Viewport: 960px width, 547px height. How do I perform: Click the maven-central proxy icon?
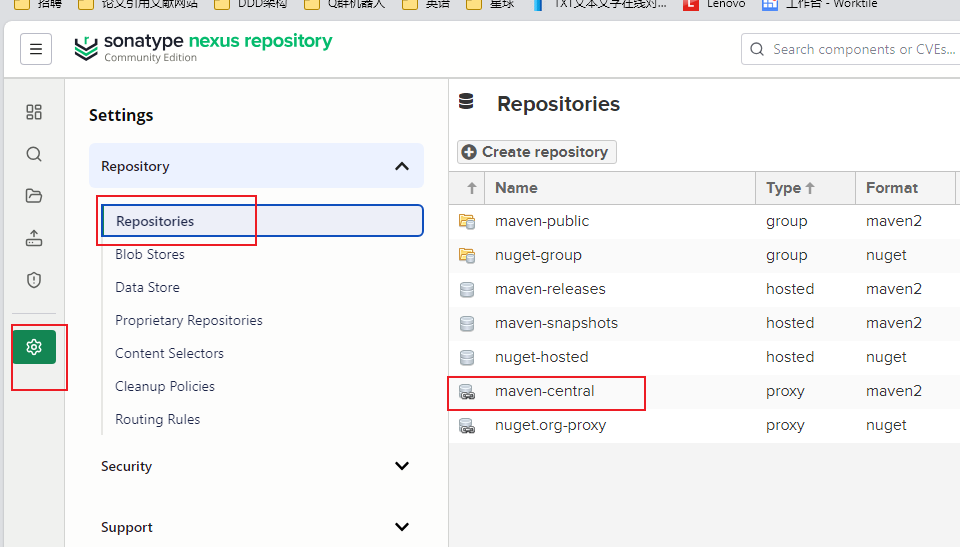(467, 391)
